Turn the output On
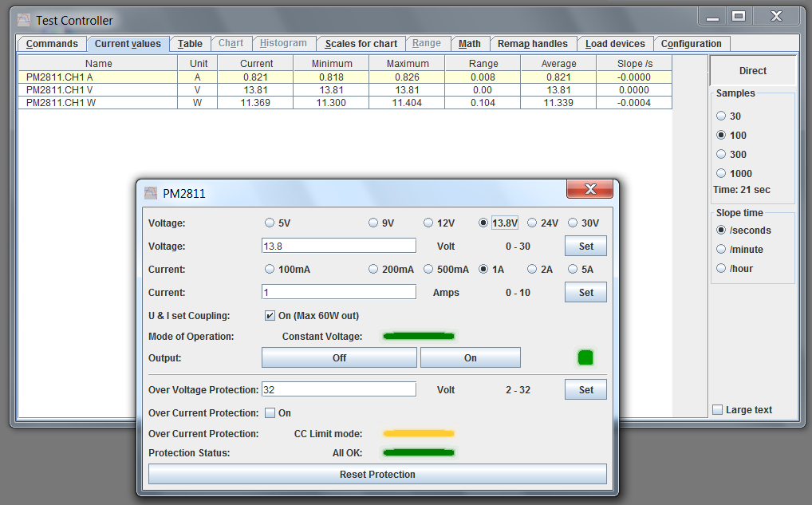Image resolution: width=812 pixels, height=505 pixels. tap(470, 358)
